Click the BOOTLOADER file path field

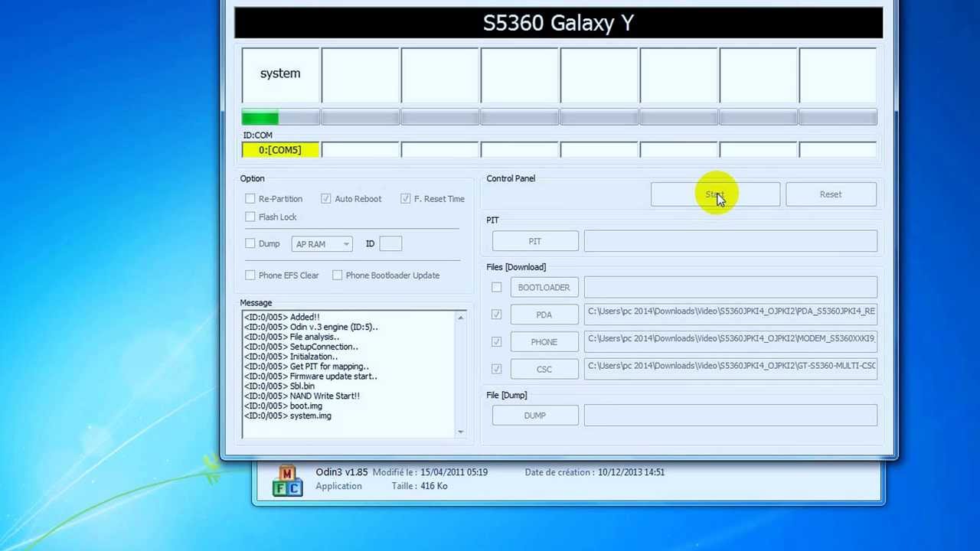[x=730, y=288]
